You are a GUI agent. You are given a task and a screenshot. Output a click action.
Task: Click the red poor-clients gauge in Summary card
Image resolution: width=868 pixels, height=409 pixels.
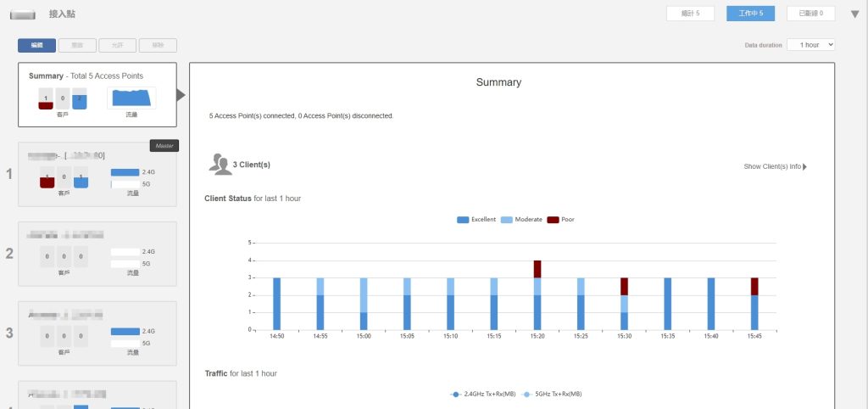click(46, 99)
